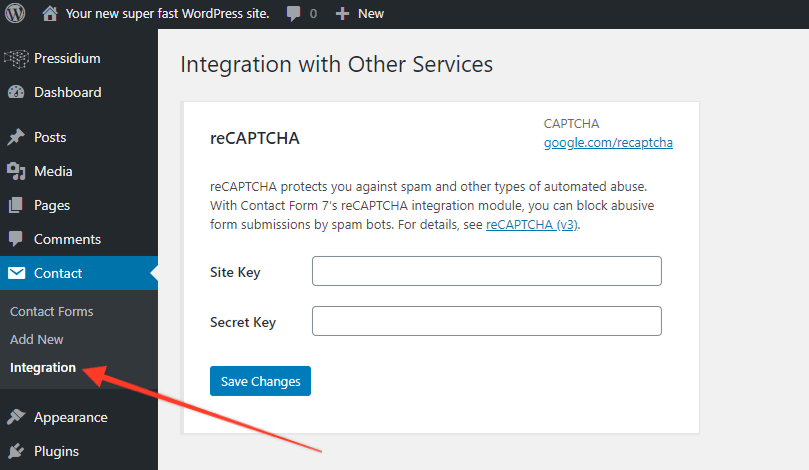Open the Appearance menu

71,417
